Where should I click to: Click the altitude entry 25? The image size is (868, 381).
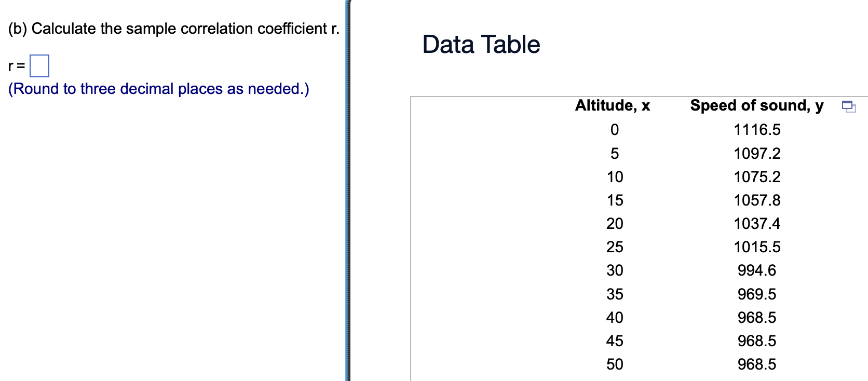point(615,247)
